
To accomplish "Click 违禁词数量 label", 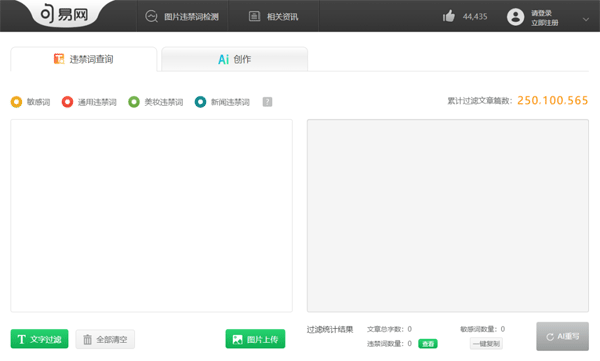I will pyautogui.click(x=385, y=344).
